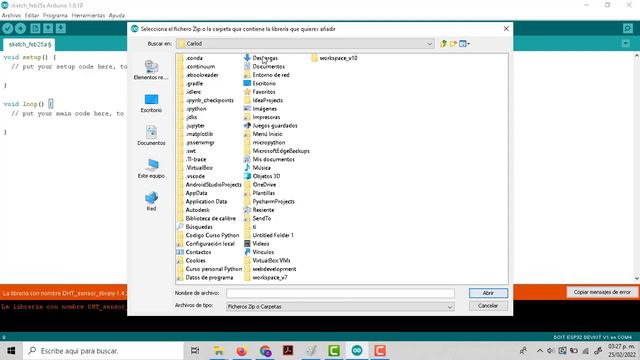The height and width of the screenshot is (360, 640).
Task: Click the Arduino Save sketch icon
Action: click(x=61, y=28)
